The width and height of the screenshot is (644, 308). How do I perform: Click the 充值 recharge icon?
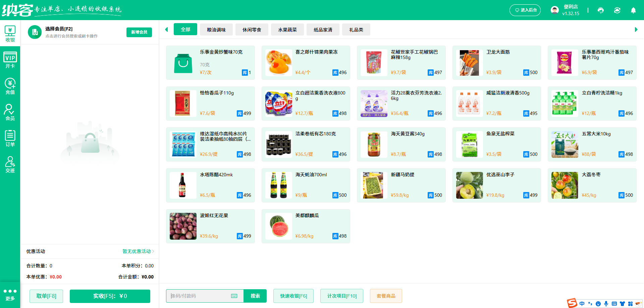click(10, 85)
